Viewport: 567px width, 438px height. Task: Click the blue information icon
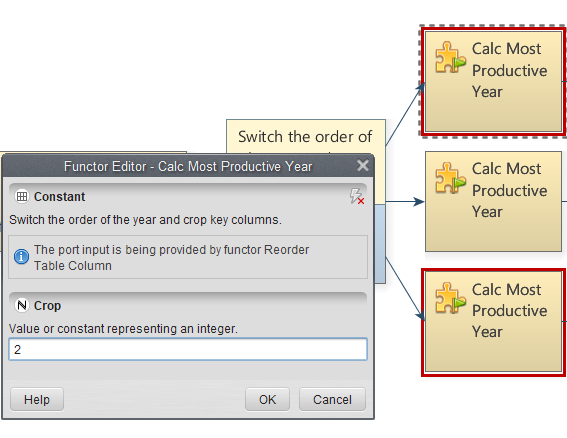(x=21, y=257)
